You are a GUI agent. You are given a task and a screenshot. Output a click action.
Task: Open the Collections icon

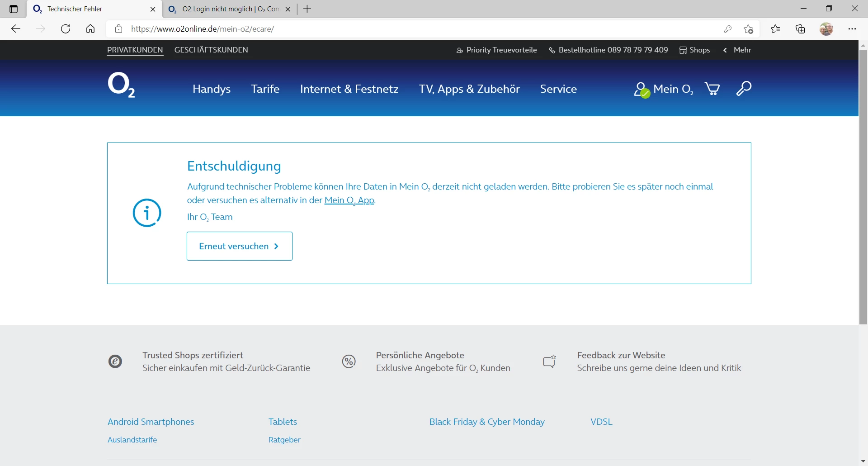801,29
